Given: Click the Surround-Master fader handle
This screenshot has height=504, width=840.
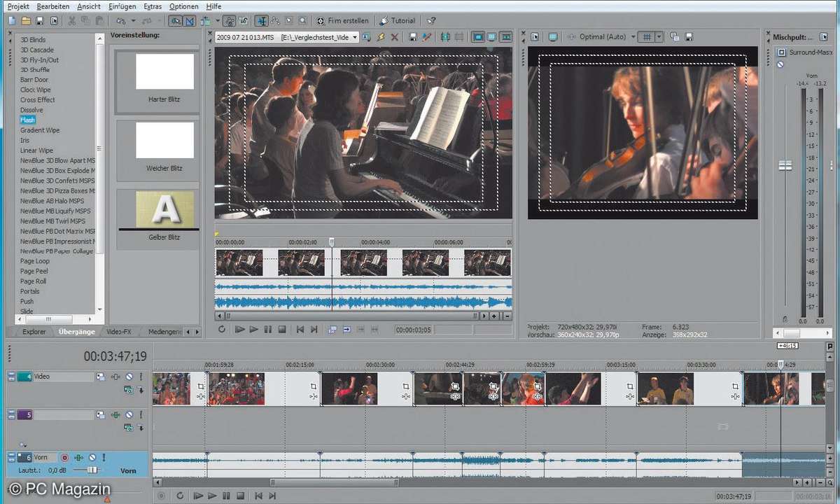Looking at the screenshot, I should [785, 165].
